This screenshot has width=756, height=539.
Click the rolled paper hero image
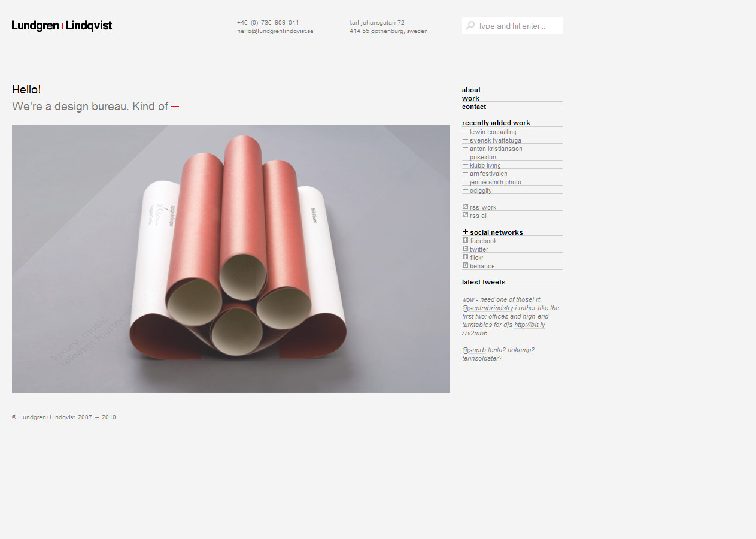coord(231,259)
